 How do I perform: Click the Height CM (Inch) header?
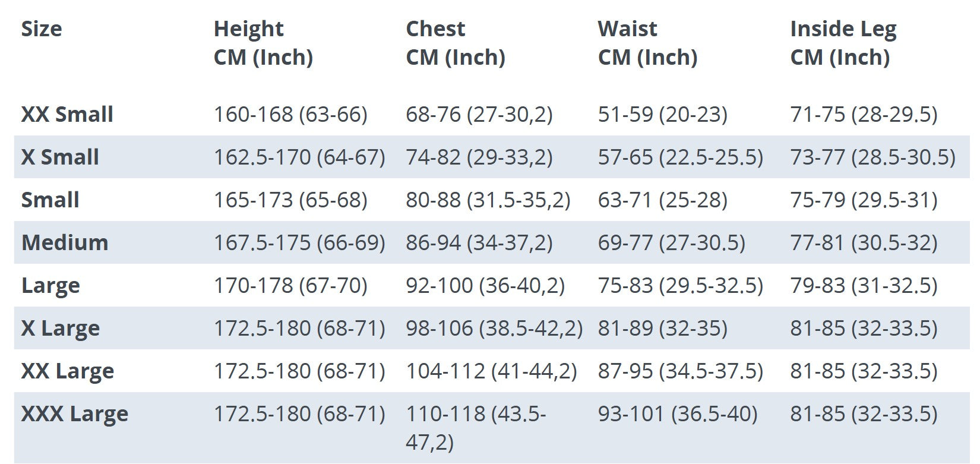point(263,43)
